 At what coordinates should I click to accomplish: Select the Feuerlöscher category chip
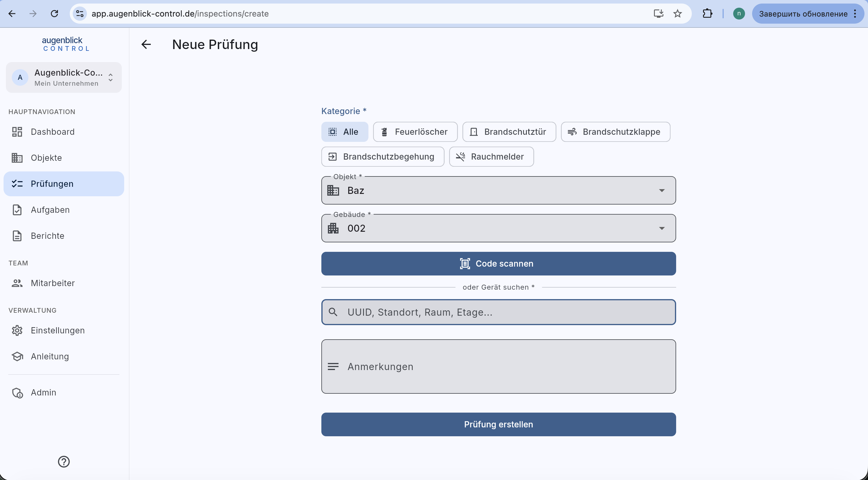point(415,132)
